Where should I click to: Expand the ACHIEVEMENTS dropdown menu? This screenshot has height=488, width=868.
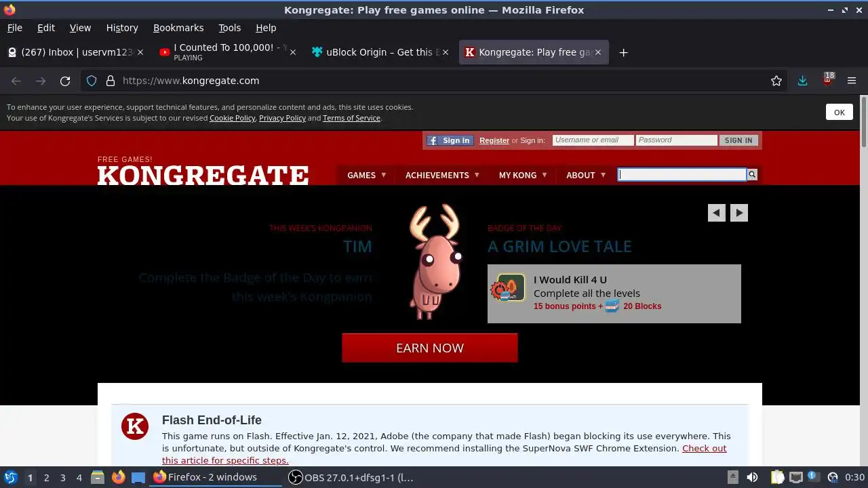coord(442,175)
